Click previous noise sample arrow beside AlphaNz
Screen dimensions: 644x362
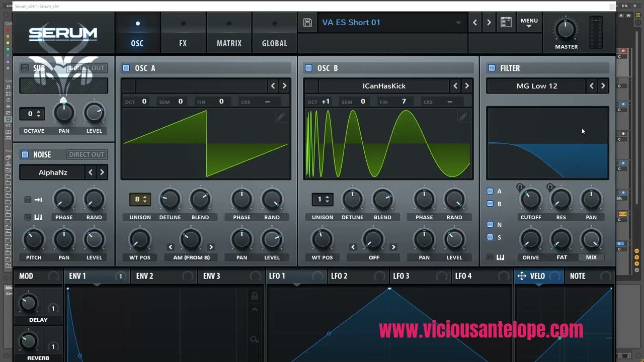tap(91, 172)
